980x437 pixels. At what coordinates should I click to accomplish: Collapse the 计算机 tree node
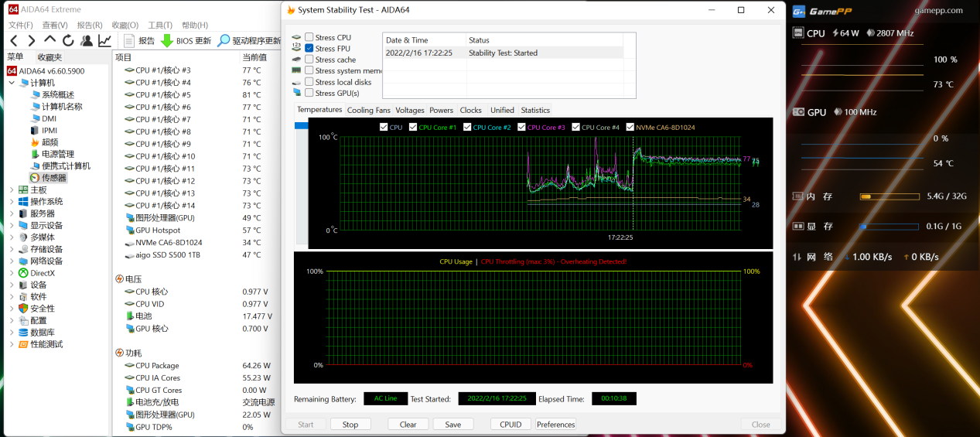tap(12, 83)
